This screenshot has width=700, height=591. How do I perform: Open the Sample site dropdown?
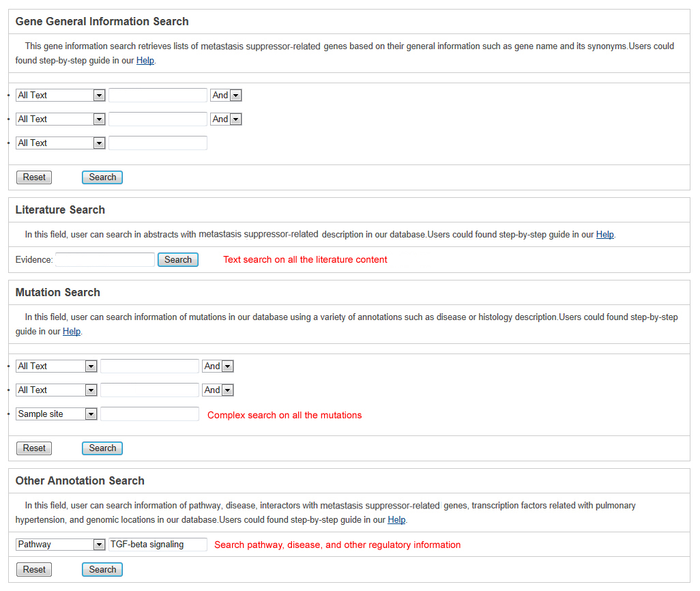(56, 414)
